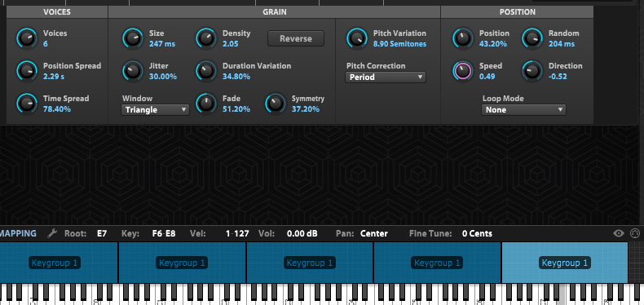This screenshot has width=644, height=305.
Task: Click the Jitter value 30.00%
Action: pyautogui.click(x=163, y=77)
